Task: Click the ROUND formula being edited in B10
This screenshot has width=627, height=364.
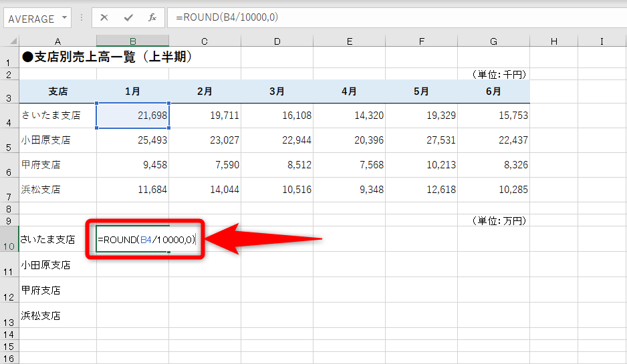Action: [146, 240]
